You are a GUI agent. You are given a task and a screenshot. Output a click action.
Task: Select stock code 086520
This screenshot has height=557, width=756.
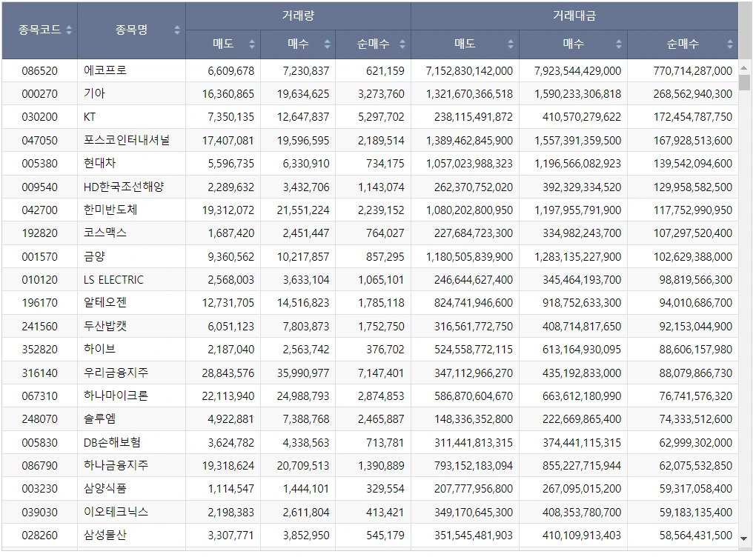point(39,71)
